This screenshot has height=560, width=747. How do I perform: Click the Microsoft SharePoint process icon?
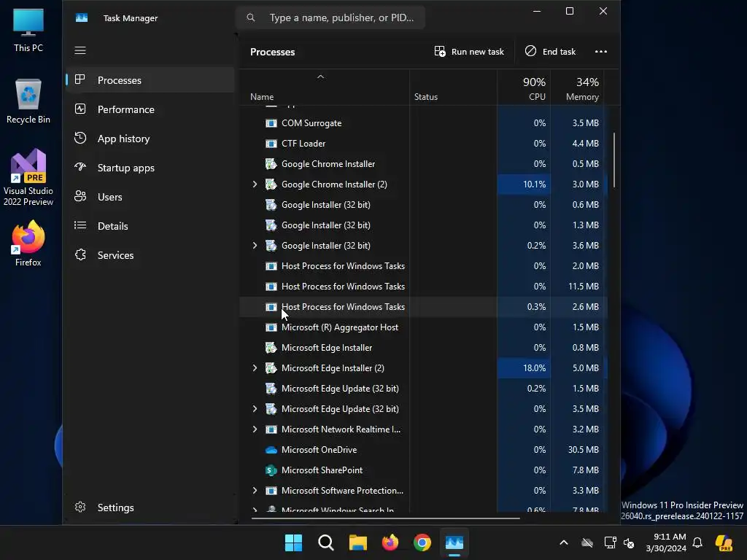[271, 470]
